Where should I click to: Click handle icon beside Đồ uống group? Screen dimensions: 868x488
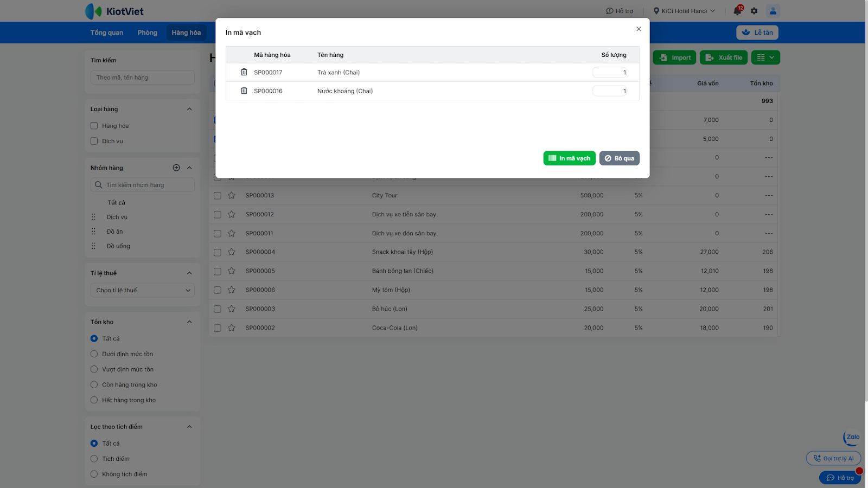pos(93,246)
